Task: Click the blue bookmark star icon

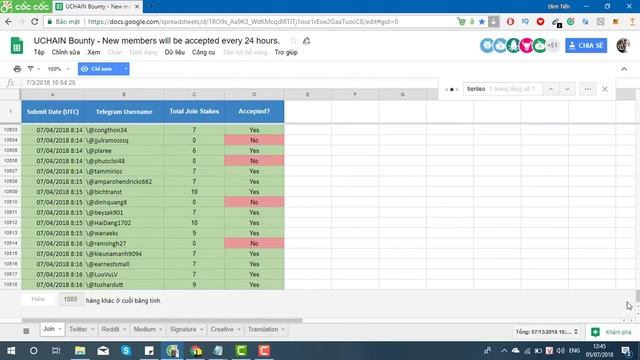Action: (482, 22)
